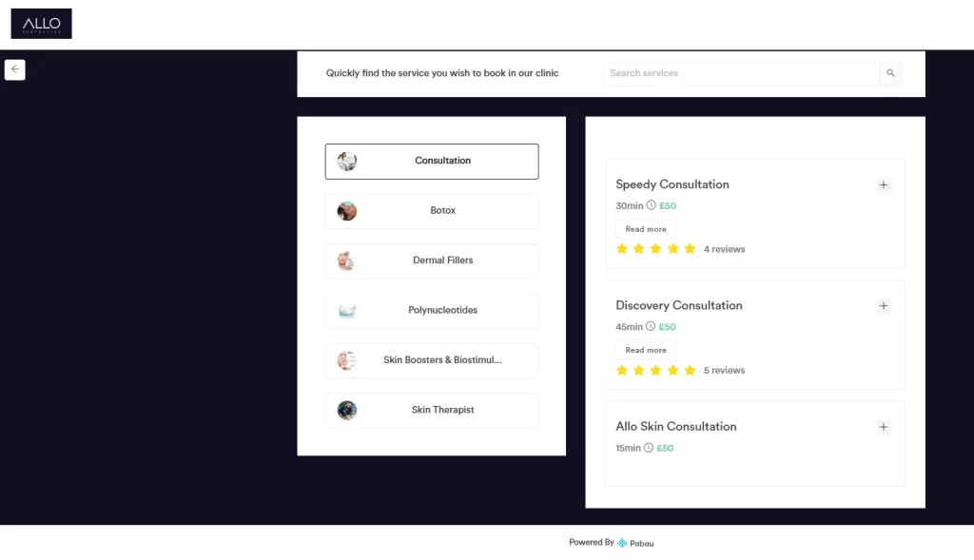Click the Speedy Consultation star rating

coord(655,249)
